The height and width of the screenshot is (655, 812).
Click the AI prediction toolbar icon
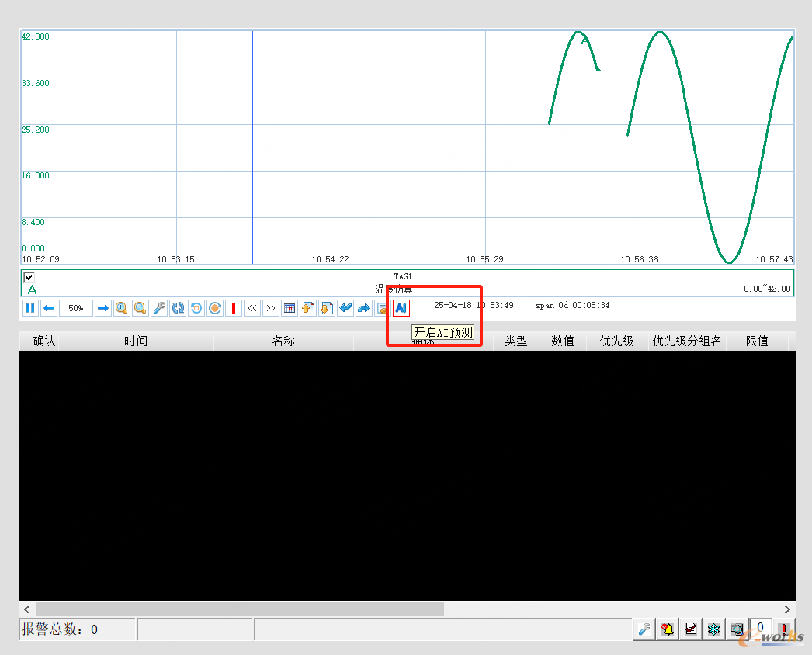401,308
